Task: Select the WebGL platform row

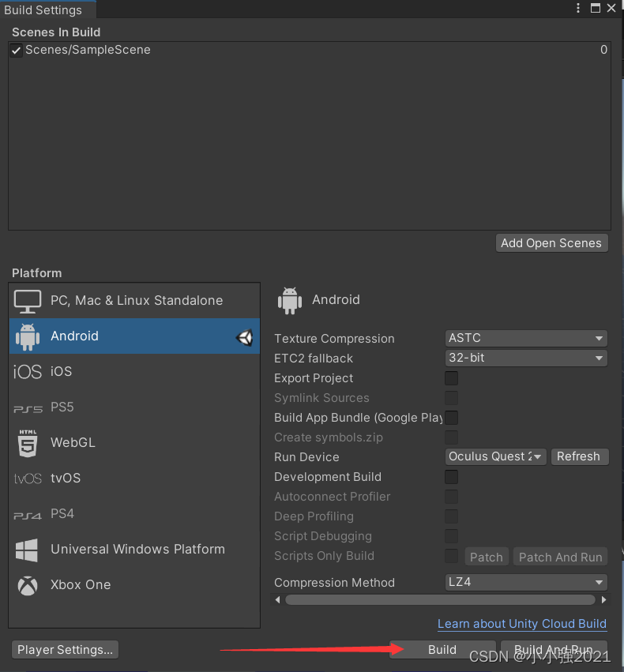Action: point(134,443)
